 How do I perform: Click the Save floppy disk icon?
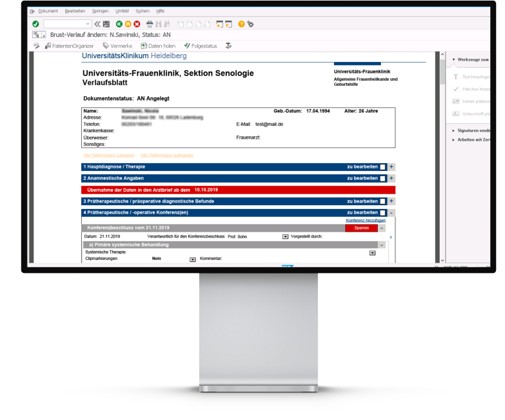point(106,24)
